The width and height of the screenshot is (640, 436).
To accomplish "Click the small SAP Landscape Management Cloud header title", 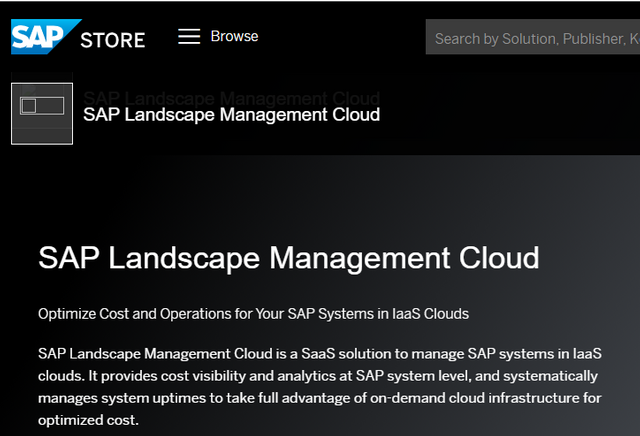I will point(231,115).
